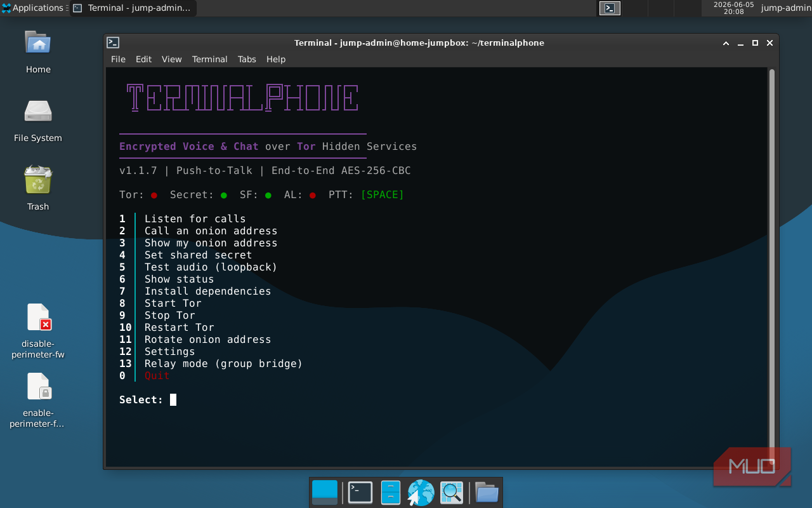Click the "Restart Tor" line
Image resolution: width=812 pixels, height=508 pixels.
pos(179,327)
